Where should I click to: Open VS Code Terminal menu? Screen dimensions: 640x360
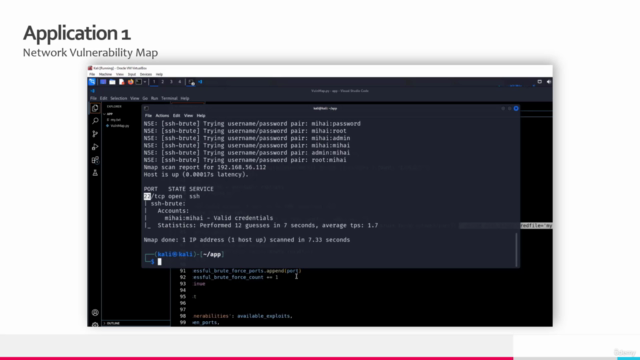click(169, 98)
